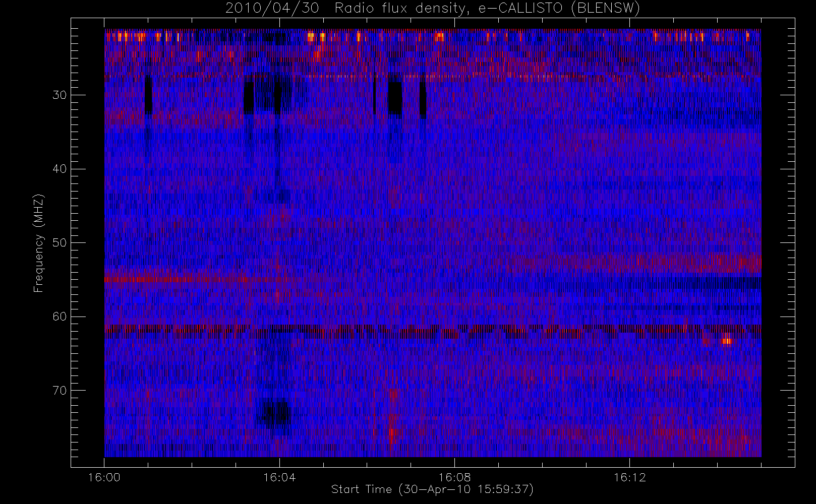
Task: Select the 16:04 time tick label
Action: [279, 477]
